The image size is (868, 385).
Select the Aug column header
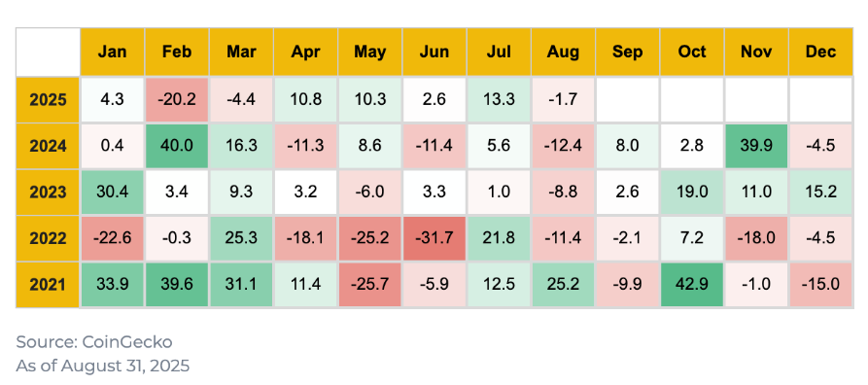point(563,52)
